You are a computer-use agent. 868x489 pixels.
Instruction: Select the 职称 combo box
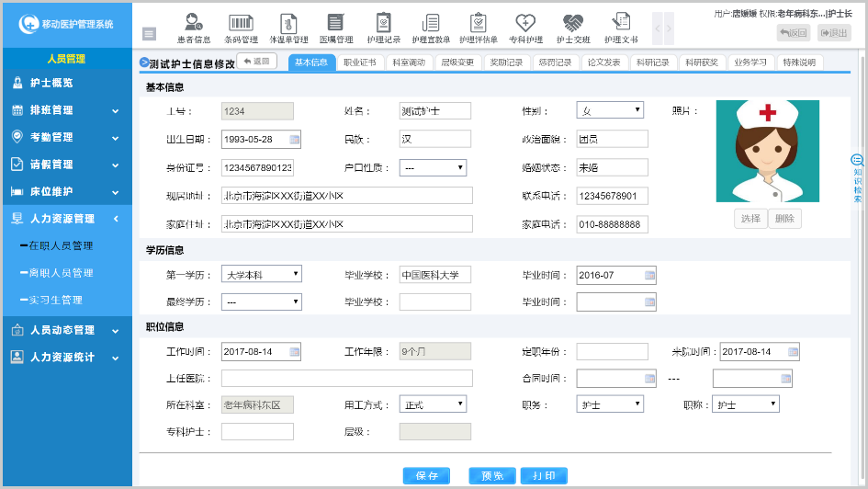tap(746, 404)
